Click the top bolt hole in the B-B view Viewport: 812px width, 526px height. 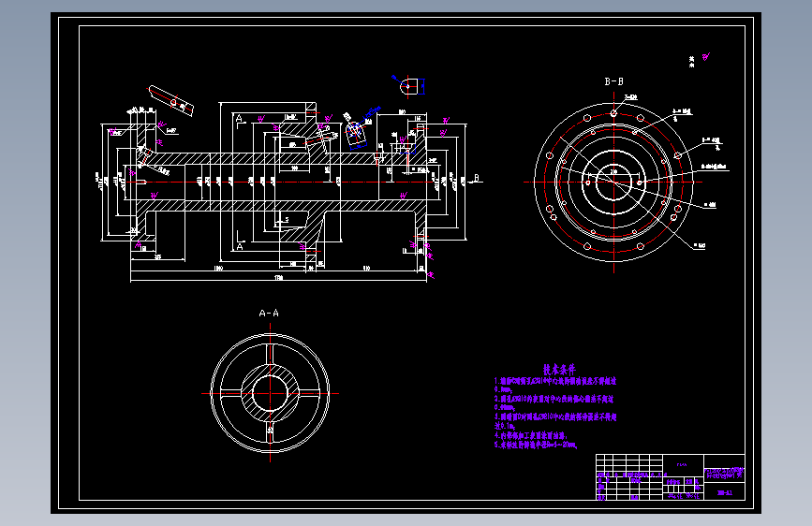[x=613, y=113]
